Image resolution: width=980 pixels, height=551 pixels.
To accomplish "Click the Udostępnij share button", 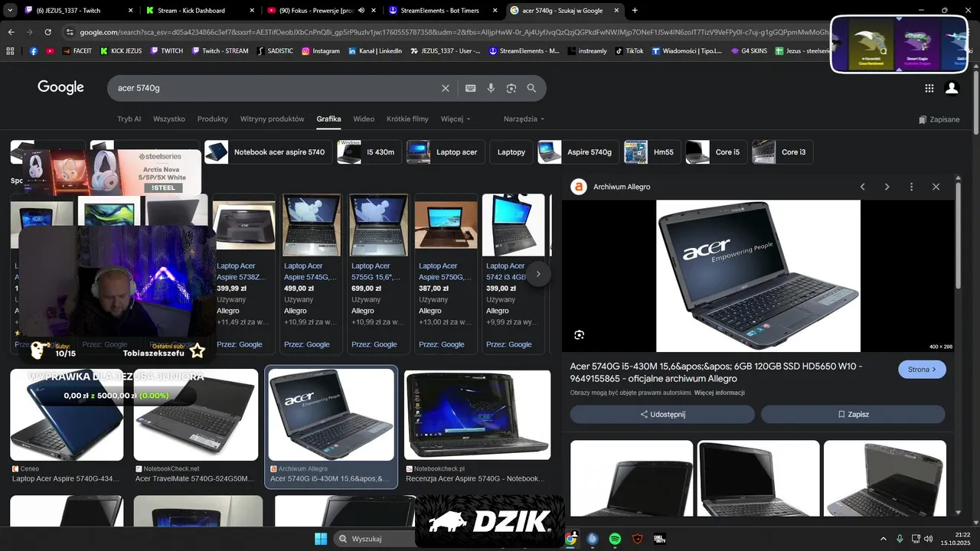I will click(662, 414).
